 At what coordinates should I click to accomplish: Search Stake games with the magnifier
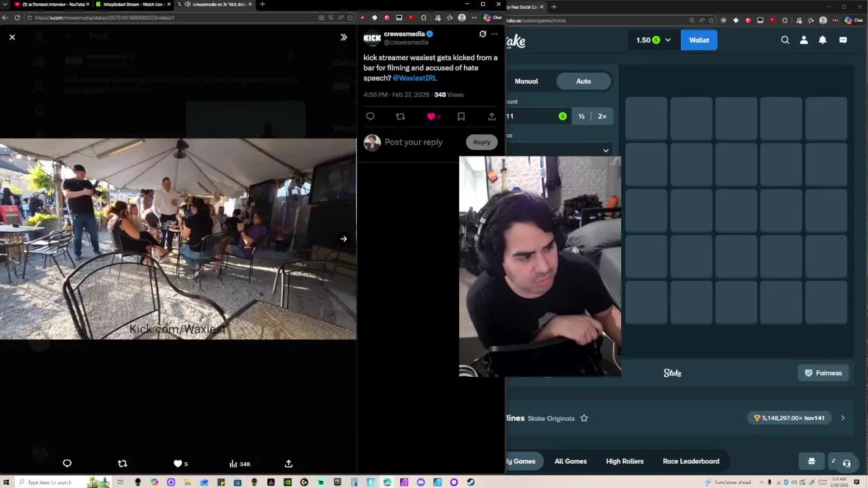click(x=785, y=40)
